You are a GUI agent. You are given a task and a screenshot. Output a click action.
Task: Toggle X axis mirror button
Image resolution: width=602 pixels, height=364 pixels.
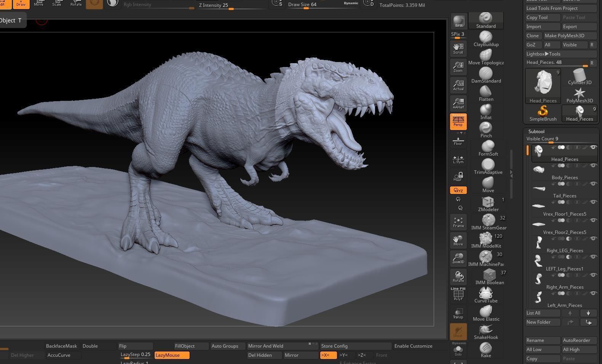[328, 355]
